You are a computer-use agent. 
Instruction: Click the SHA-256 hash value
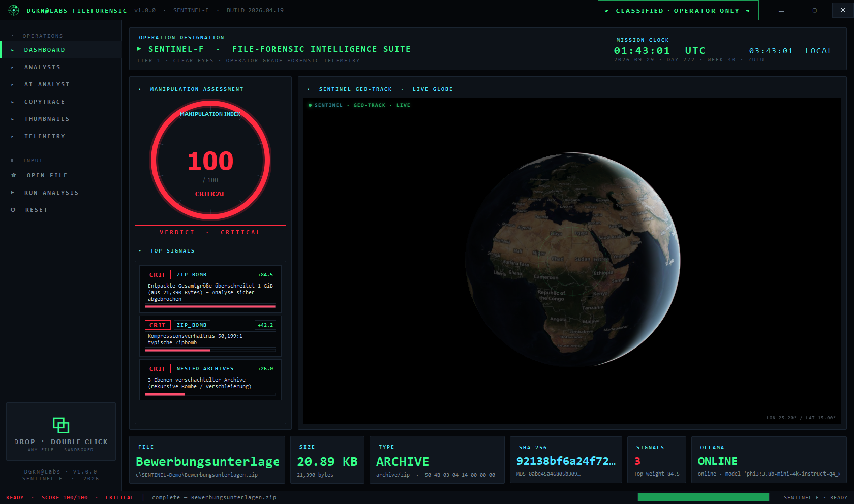(566, 461)
